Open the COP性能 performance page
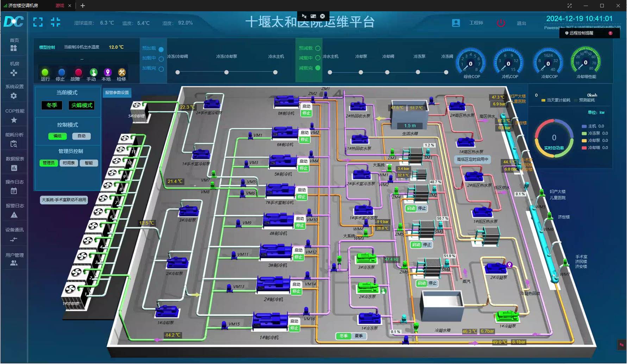Viewport: 627px width, 364px height. [x=14, y=116]
